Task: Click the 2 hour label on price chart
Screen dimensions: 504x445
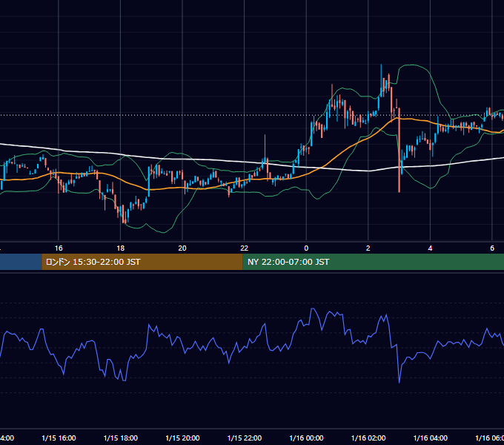Action: [x=368, y=248]
